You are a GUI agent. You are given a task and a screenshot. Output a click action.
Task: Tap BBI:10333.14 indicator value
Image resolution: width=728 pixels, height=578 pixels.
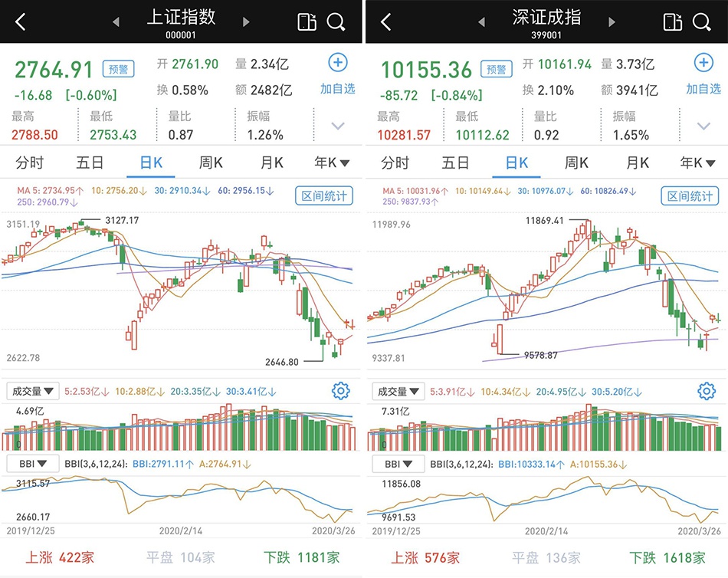click(531, 464)
